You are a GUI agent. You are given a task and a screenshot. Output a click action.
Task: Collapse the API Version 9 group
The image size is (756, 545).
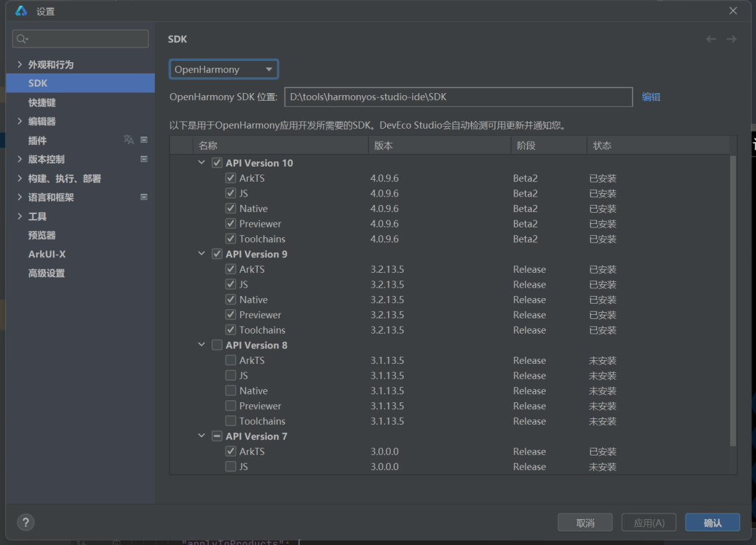coord(202,254)
